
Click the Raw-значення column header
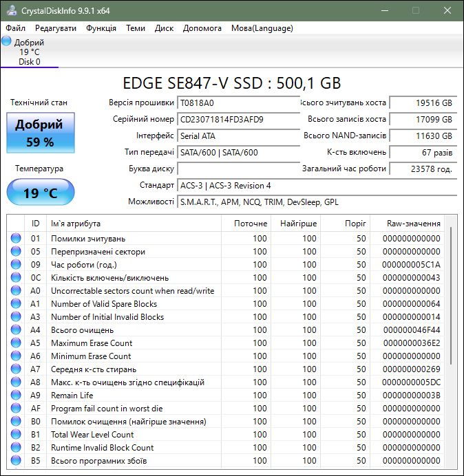[x=407, y=224]
